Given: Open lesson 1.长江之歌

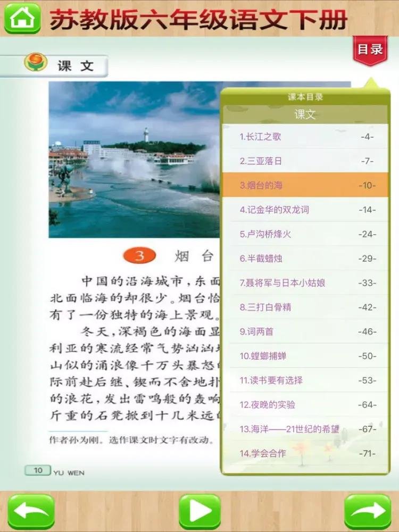Looking at the screenshot, I should point(305,136).
